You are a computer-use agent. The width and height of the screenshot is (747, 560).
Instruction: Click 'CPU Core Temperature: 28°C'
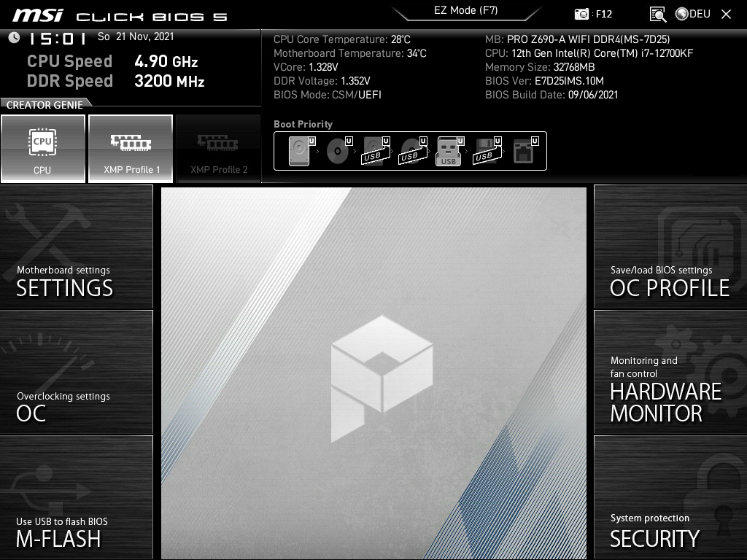pyautogui.click(x=342, y=39)
